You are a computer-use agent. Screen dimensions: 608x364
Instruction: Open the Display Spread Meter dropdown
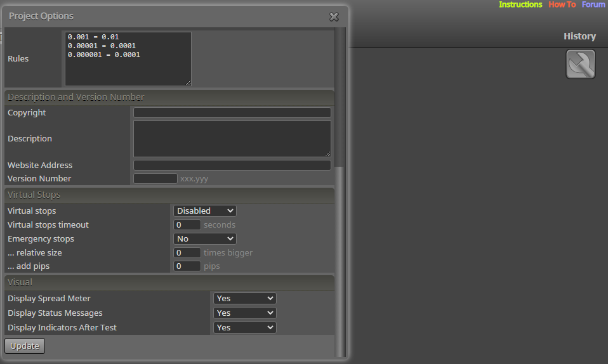(245, 299)
